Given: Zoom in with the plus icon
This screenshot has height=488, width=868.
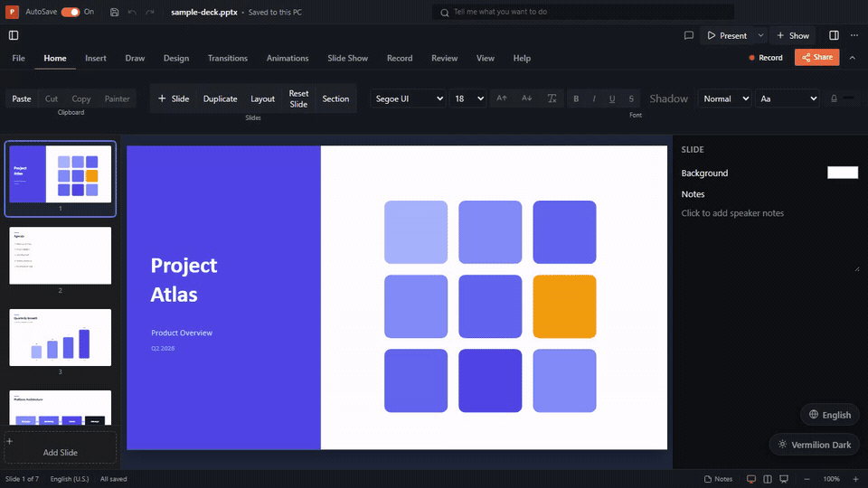Looking at the screenshot, I should click(856, 479).
